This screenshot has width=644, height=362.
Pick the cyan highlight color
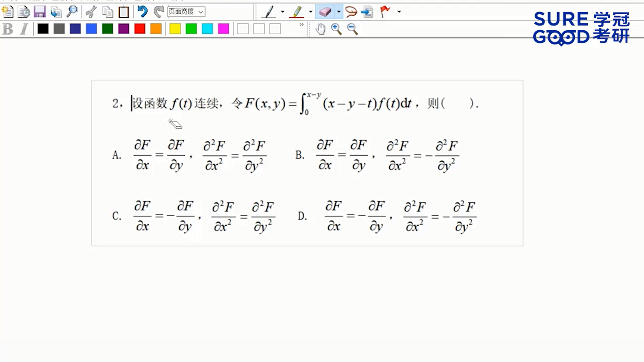coord(208,29)
